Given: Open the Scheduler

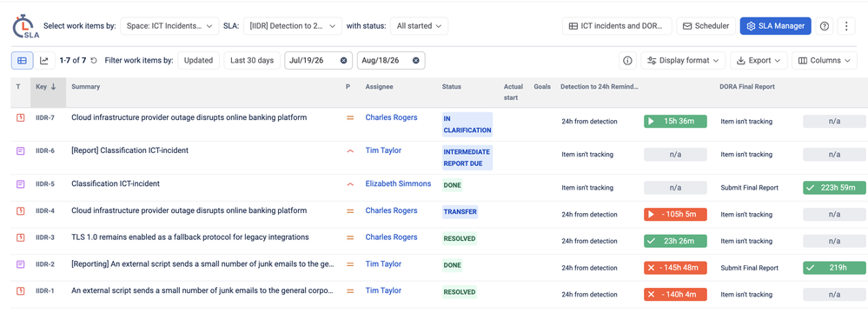Looking at the screenshot, I should pyautogui.click(x=706, y=26).
